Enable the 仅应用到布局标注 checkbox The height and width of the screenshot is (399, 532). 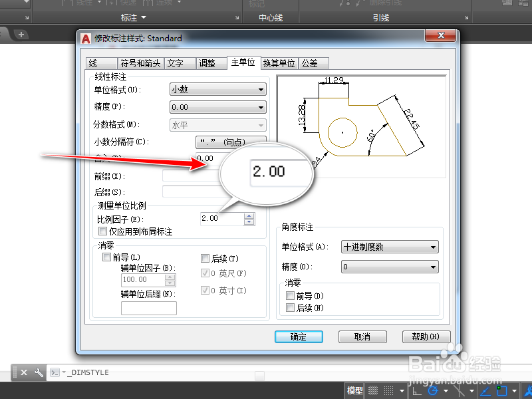[x=102, y=231]
